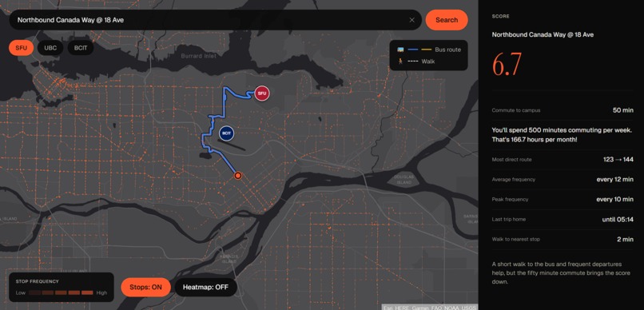Click the orange Search button
The image size is (644, 310).
[447, 20]
